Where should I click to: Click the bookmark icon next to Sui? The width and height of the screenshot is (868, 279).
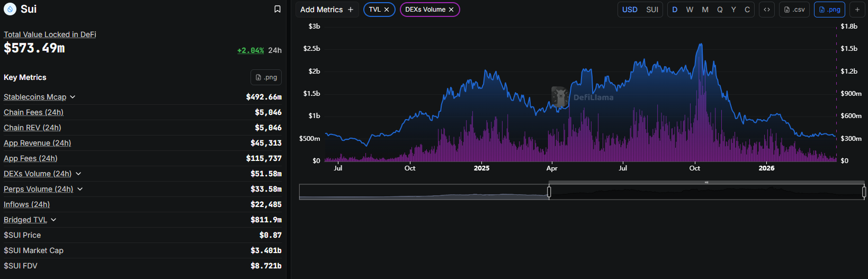[277, 9]
